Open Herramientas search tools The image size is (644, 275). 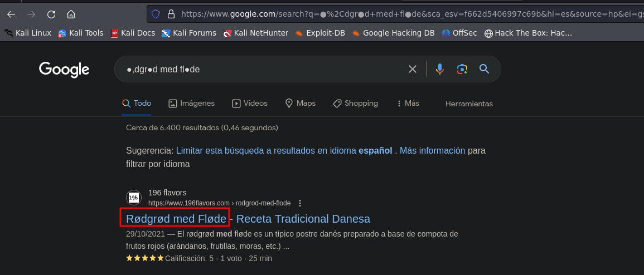click(469, 104)
